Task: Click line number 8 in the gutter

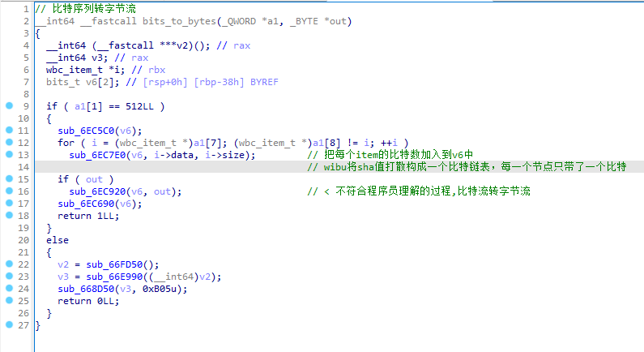Action: 26,94
